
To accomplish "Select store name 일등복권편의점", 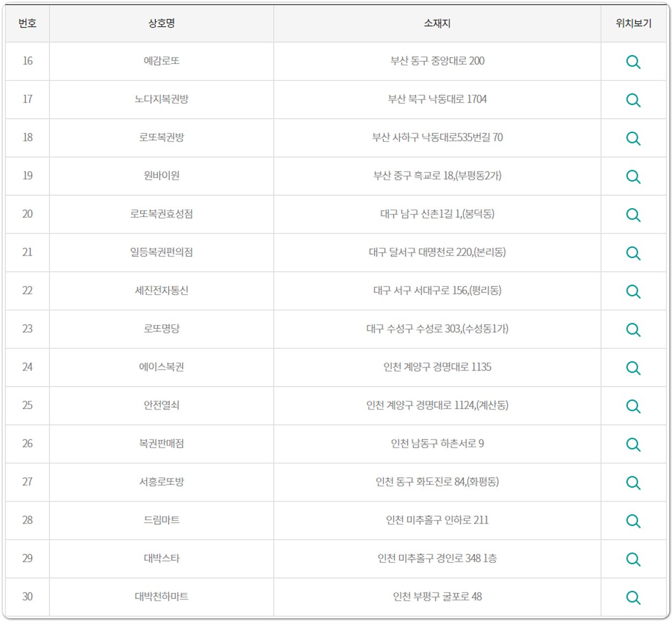I will click(x=161, y=252).
